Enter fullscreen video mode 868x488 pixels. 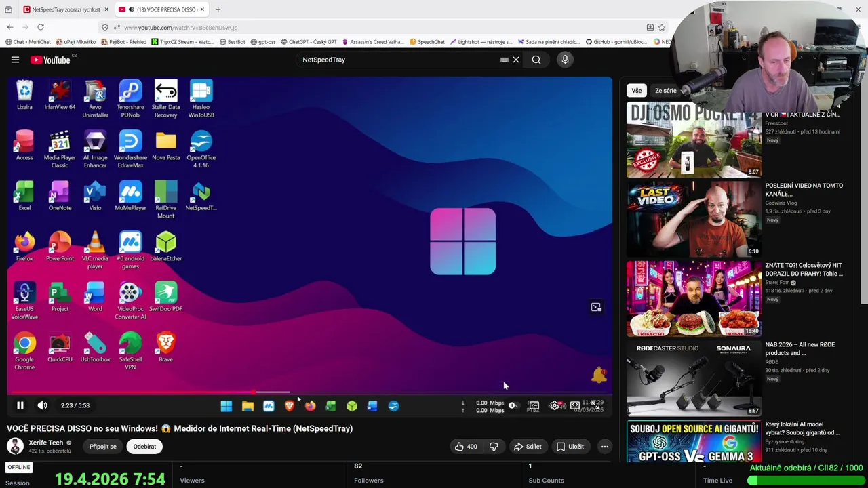point(594,404)
